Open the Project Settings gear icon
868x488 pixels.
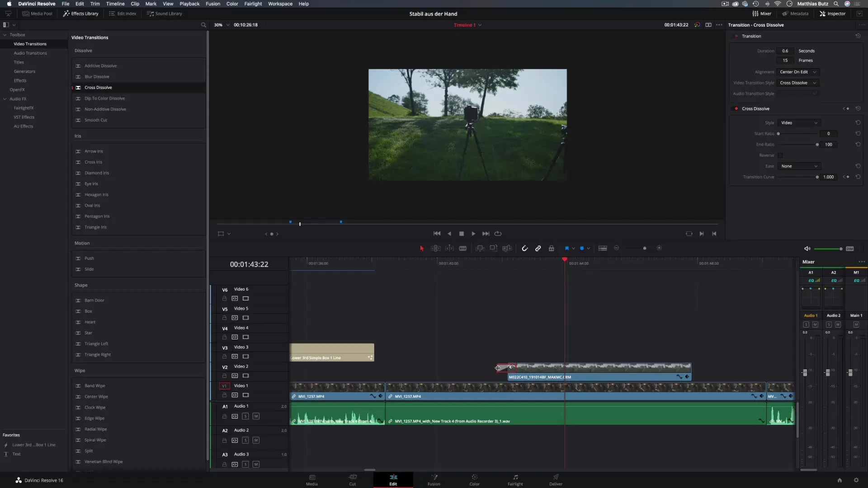856,480
